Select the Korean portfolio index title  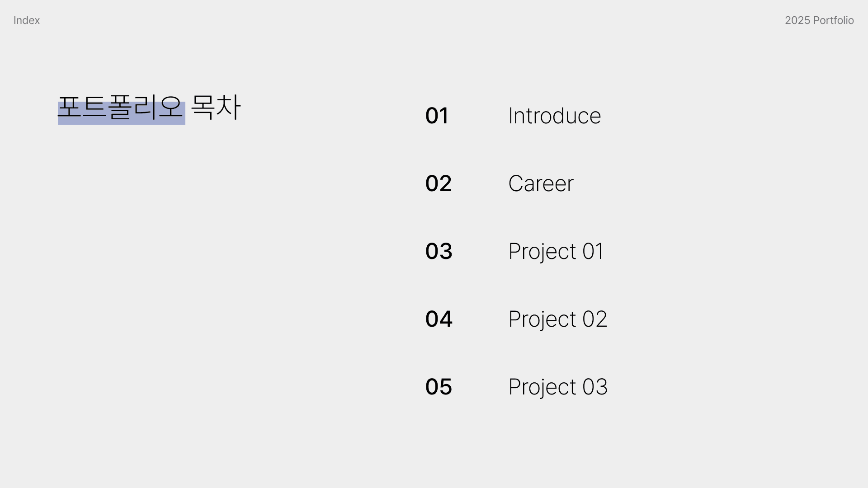click(149, 108)
